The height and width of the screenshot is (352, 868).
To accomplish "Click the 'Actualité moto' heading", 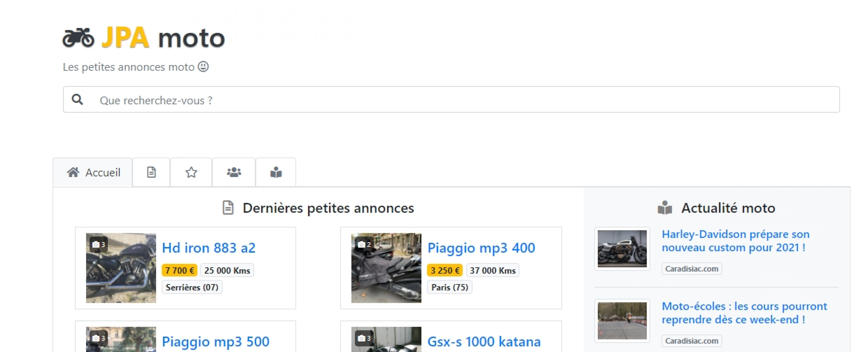I will tap(728, 208).
